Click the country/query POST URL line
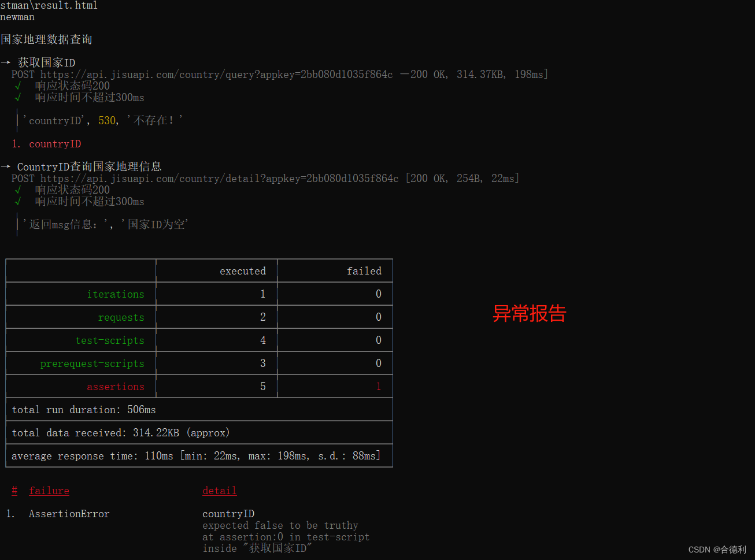This screenshot has width=755, height=560. [280, 75]
